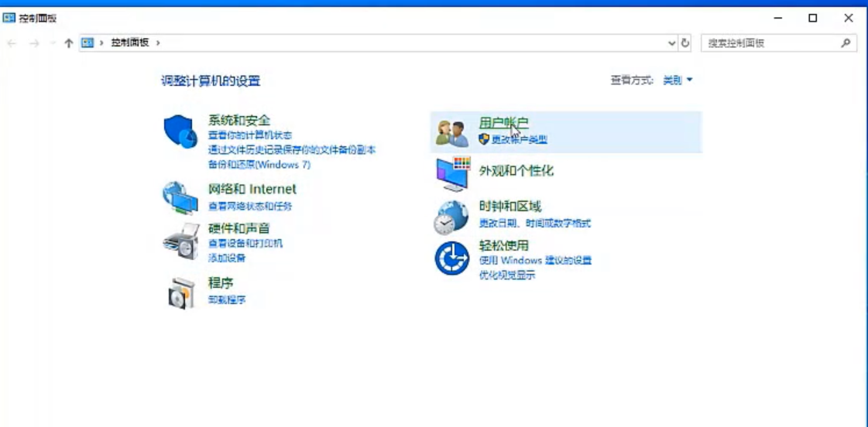Click the refresh button beside address bar
Screen dimensions: 868x427
[685, 43]
